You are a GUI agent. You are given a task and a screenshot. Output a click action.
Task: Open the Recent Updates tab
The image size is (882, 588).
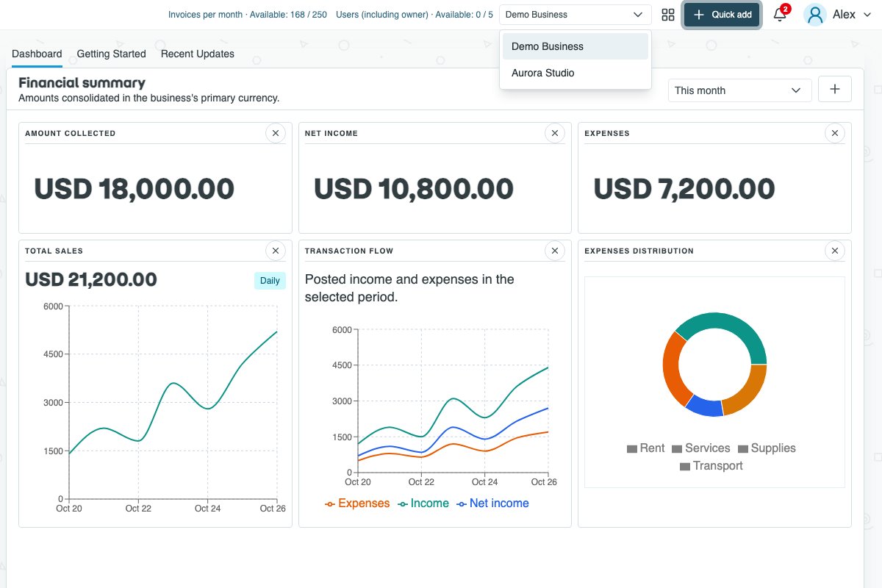[198, 54]
